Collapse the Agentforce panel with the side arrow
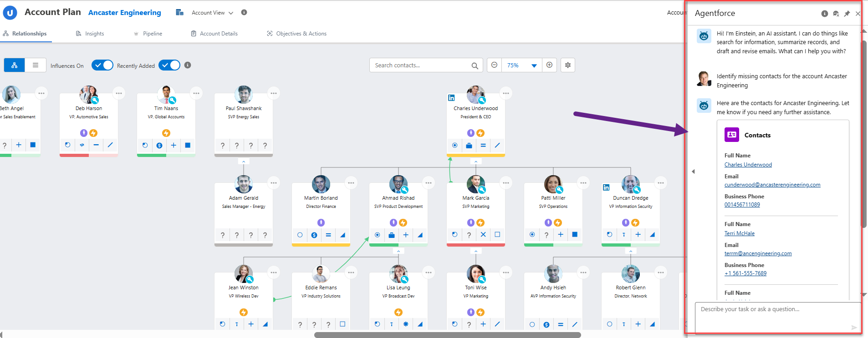 (x=693, y=172)
